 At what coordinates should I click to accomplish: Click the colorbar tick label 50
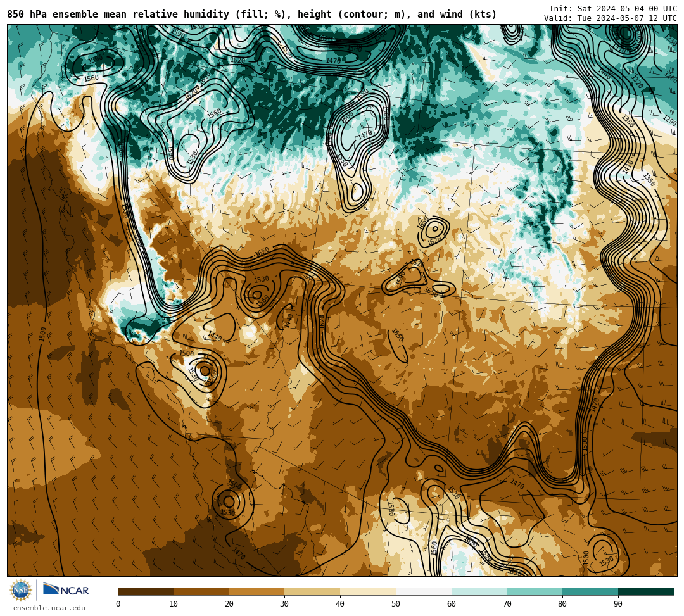click(396, 604)
